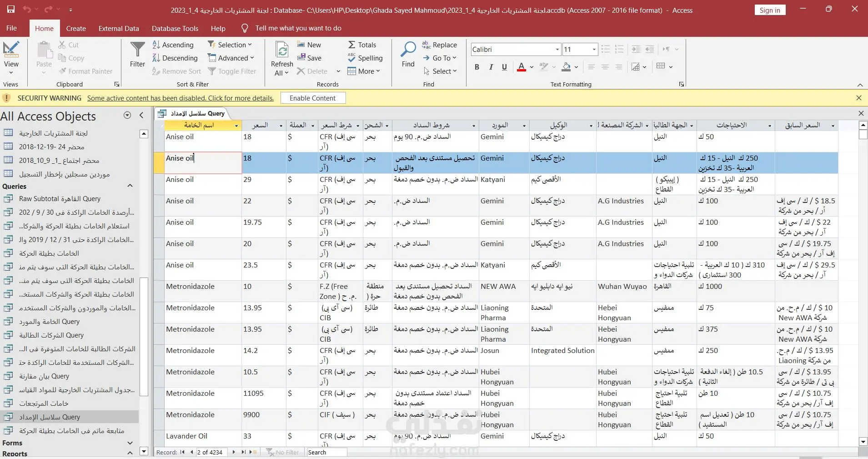Open the More dropdown in Records group
The image size is (868, 459).
click(x=364, y=71)
